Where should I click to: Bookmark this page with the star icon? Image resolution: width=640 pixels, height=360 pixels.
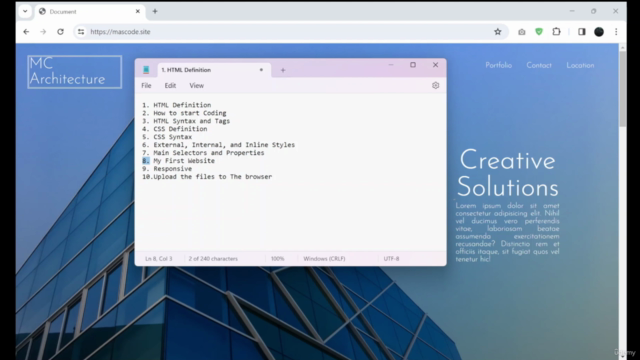(x=498, y=32)
